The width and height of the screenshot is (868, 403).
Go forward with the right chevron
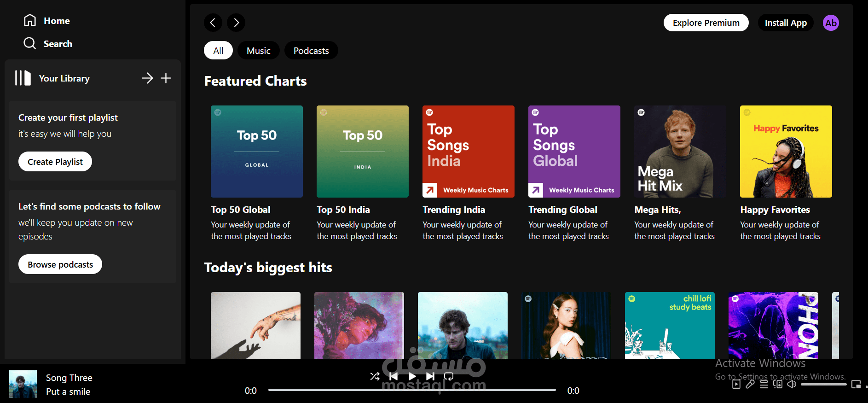click(x=236, y=23)
